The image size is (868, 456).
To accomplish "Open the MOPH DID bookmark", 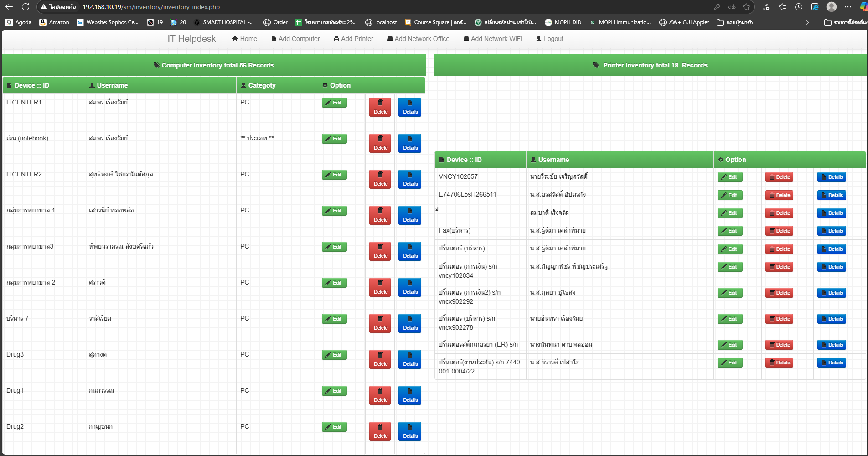I will [563, 22].
